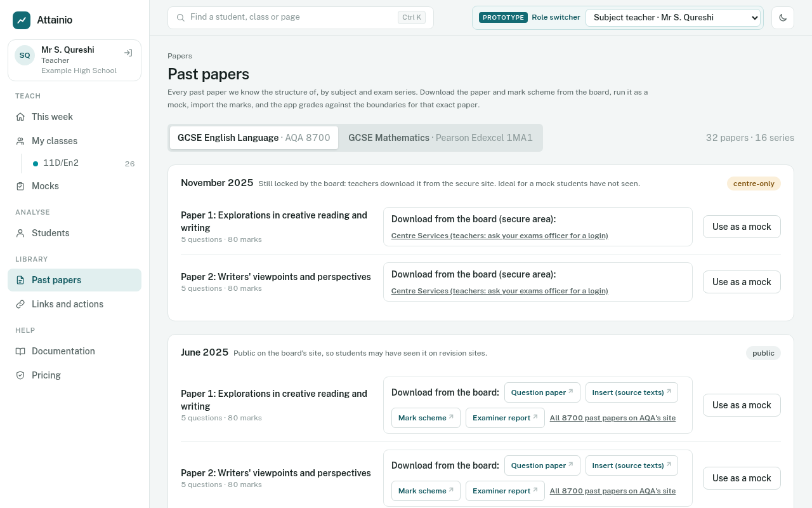Go to Mocks in the sidebar
This screenshot has width=812, height=508.
(x=74, y=186)
